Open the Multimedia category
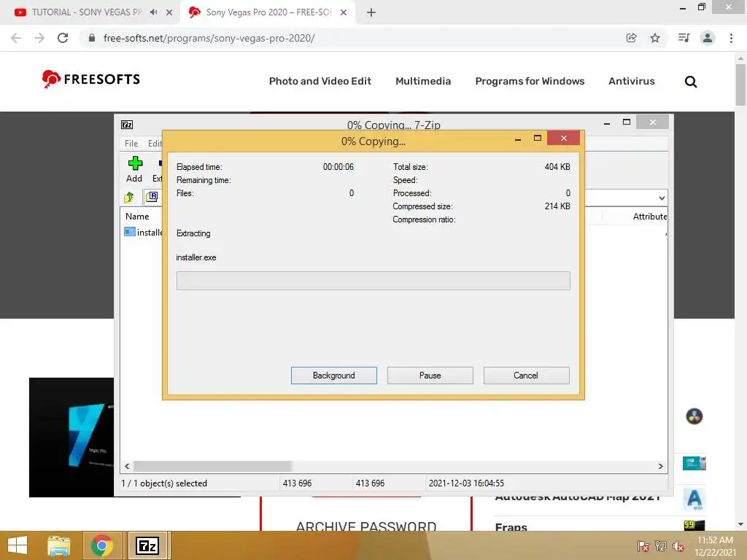The width and height of the screenshot is (747, 560). pyautogui.click(x=423, y=81)
